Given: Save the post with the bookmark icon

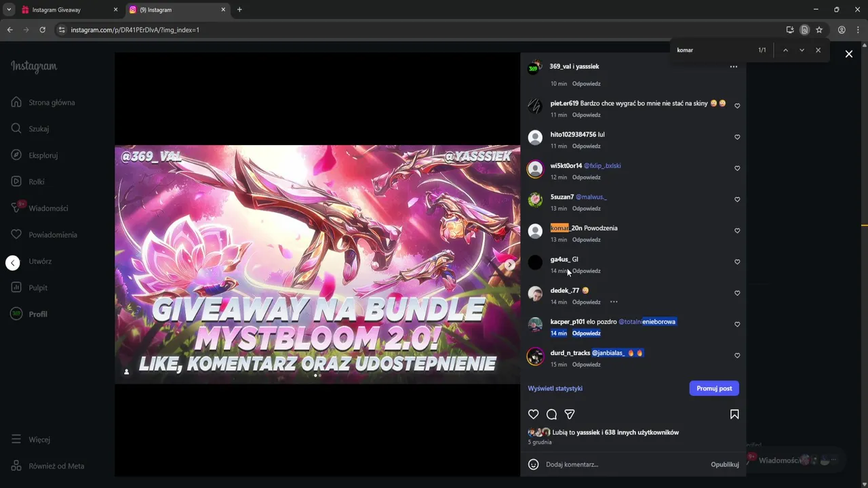Looking at the screenshot, I should pos(734,414).
